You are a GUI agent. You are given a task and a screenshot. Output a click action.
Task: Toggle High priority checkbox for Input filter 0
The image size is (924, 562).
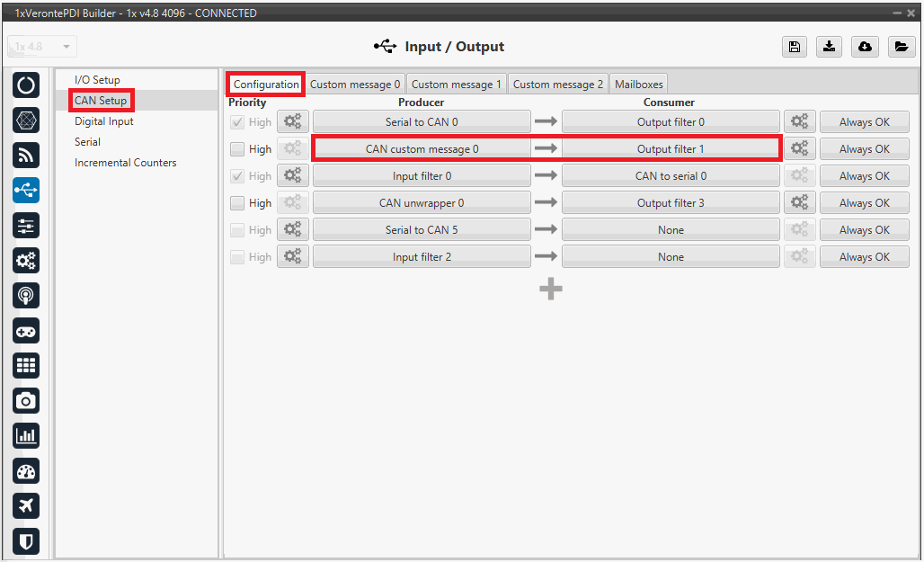click(x=237, y=176)
